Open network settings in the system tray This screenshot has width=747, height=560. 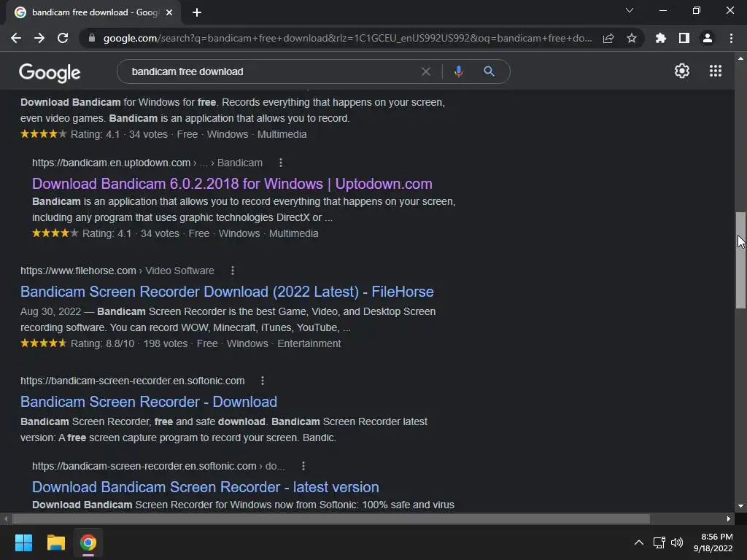[659, 542]
